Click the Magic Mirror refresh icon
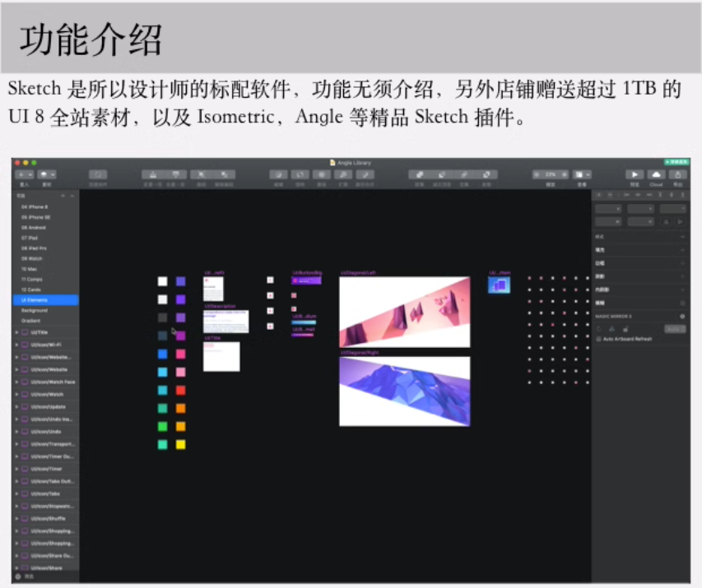The width and height of the screenshot is (702, 588). click(x=598, y=328)
